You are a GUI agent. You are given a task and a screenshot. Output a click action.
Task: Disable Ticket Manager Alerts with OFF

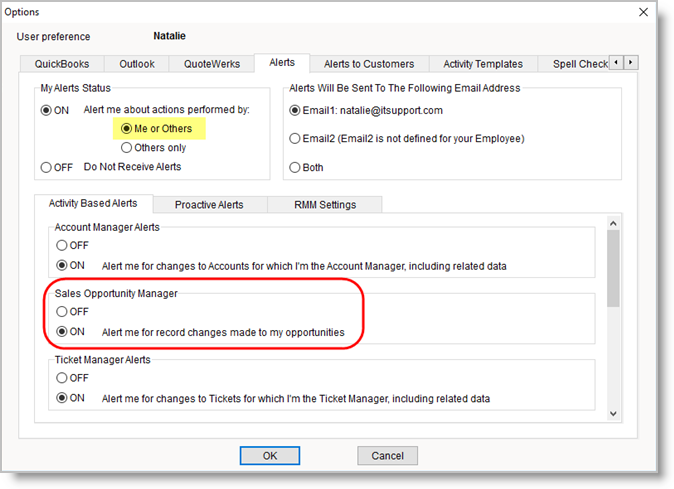tap(63, 378)
